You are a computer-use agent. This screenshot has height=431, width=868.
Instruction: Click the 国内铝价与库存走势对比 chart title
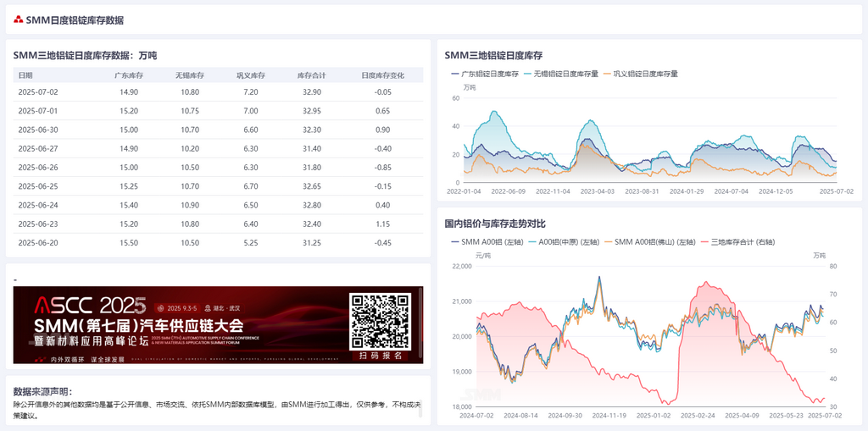pyautogui.click(x=495, y=224)
